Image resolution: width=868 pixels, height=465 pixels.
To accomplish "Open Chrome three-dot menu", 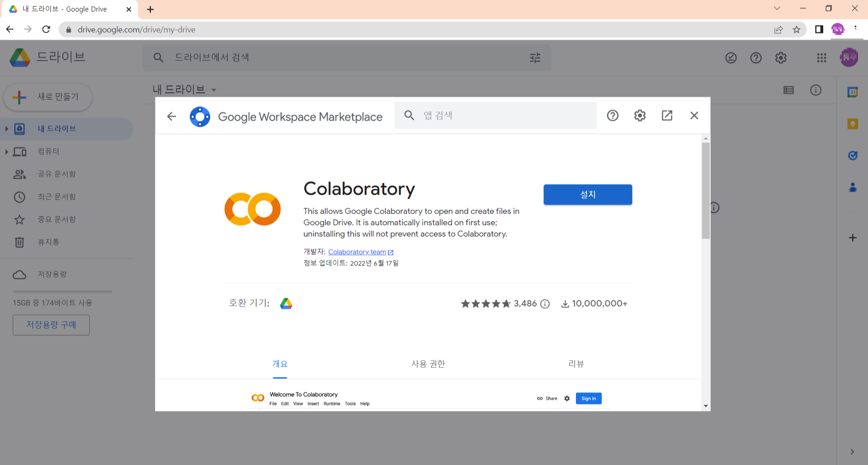I will (x=856, y=29).
